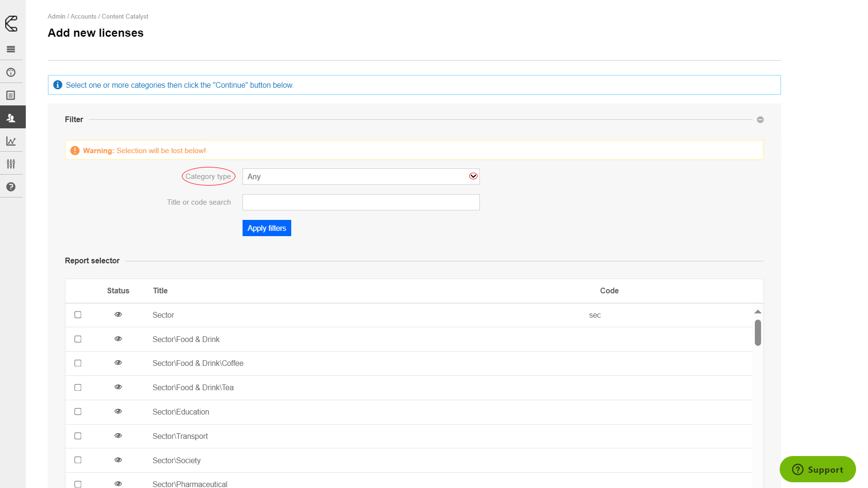
Task: Check the Sector\Food & Drink\Coffee checkbox
Action: [x=78, y=363]
